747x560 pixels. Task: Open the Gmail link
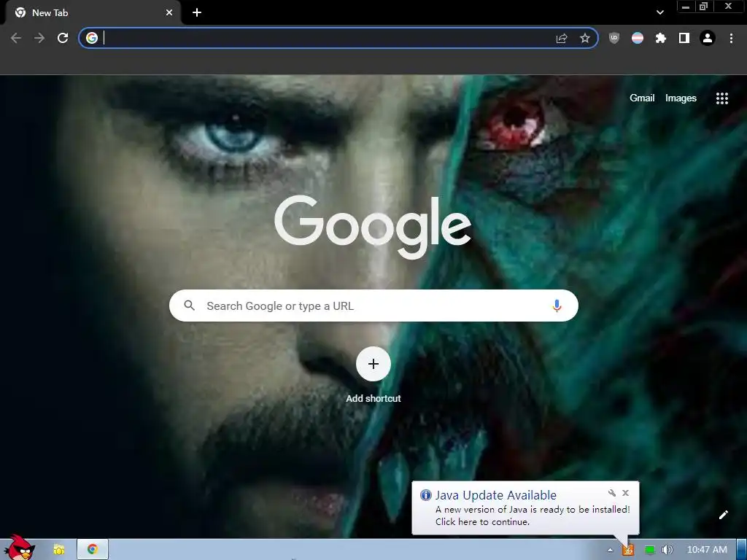(642, 98)
